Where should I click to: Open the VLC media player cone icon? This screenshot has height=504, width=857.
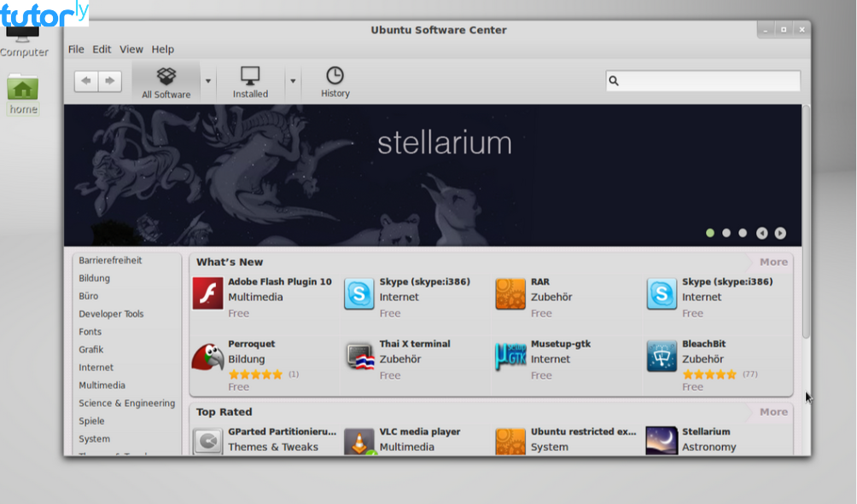tap(359, 441)
